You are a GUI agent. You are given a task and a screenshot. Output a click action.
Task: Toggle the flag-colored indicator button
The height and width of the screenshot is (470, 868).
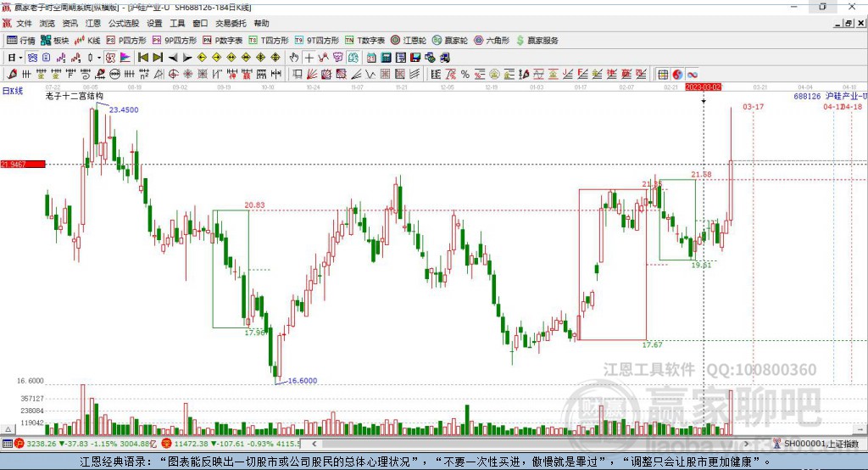(125, 58)
